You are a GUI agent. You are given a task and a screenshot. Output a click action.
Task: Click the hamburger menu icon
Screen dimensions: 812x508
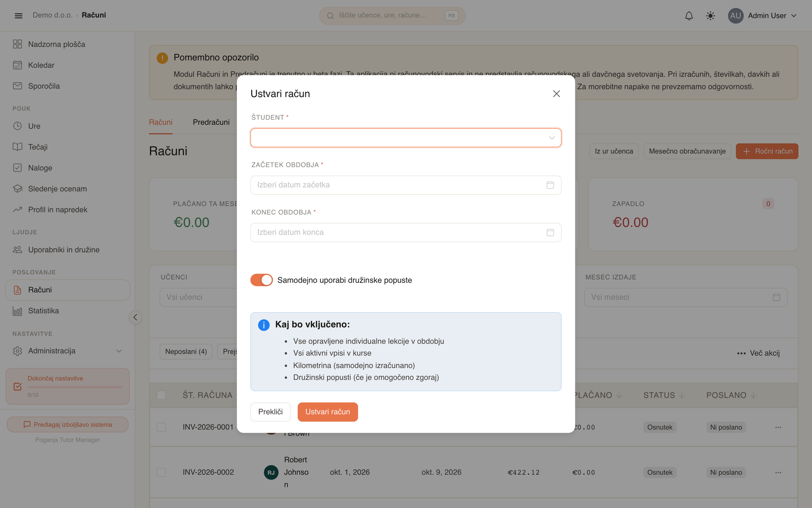[x=18, y=15]
